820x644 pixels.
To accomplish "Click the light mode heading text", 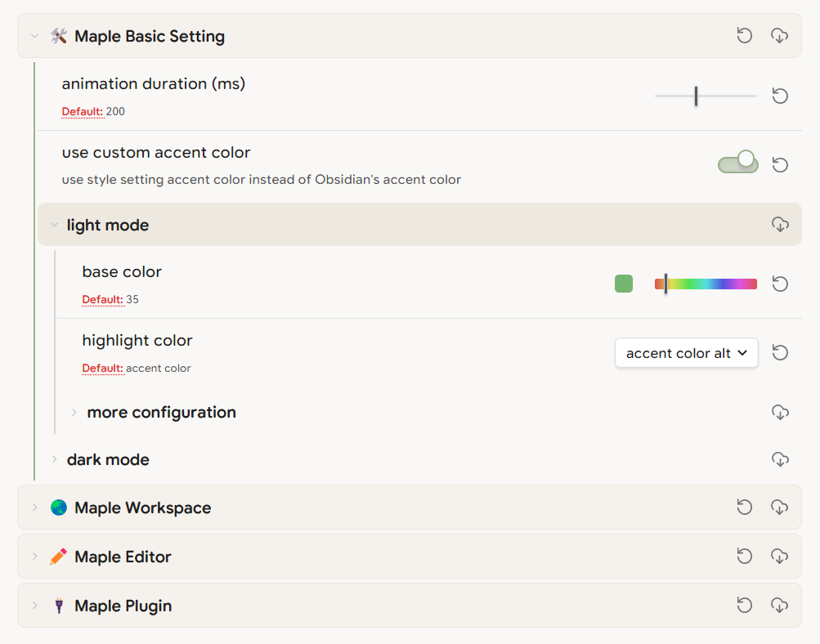I will click(x=108, y=226).
